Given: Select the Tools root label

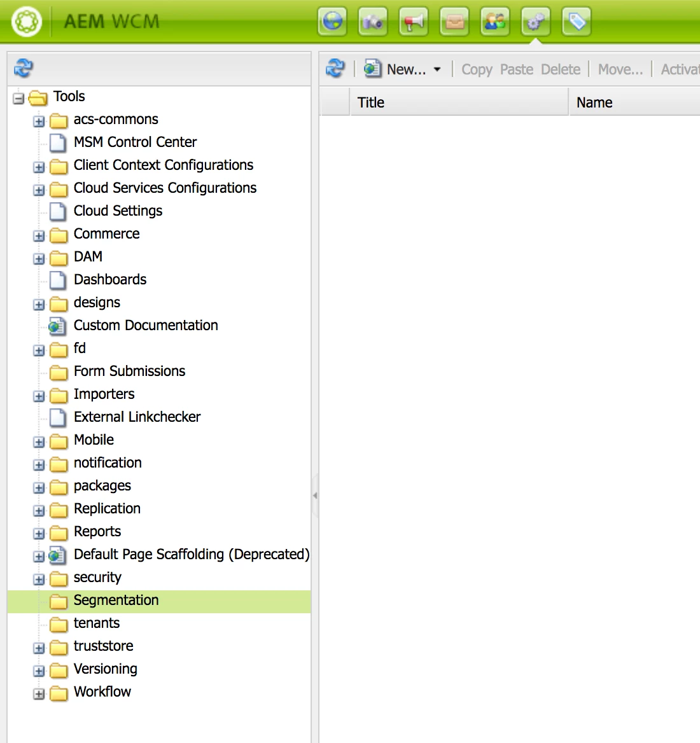Looking at the screenshot, I should click(69, 96).
